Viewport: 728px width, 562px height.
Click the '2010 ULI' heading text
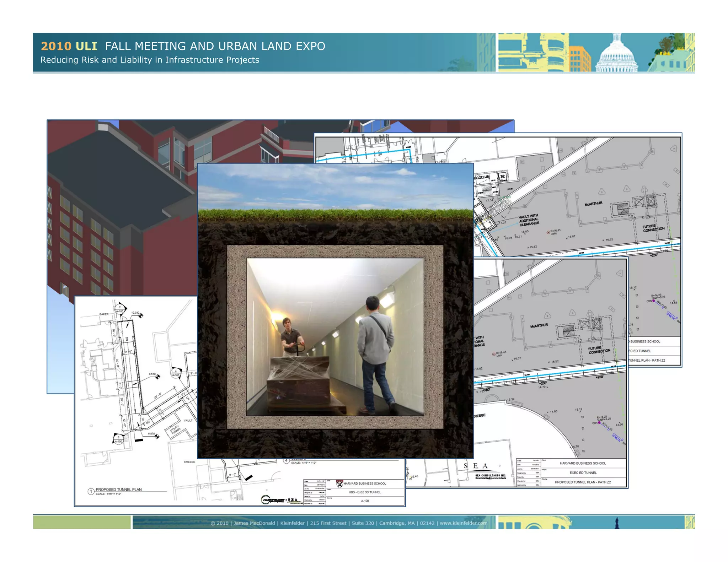69,46
